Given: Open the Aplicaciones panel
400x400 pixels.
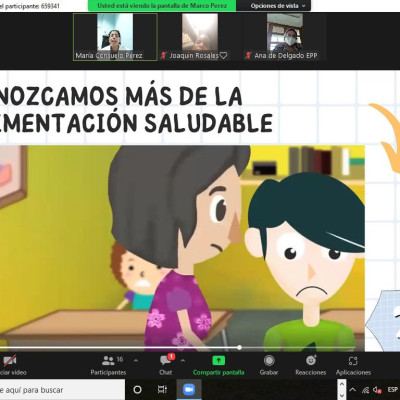Looking at the screenshot, I should (353, 365).
